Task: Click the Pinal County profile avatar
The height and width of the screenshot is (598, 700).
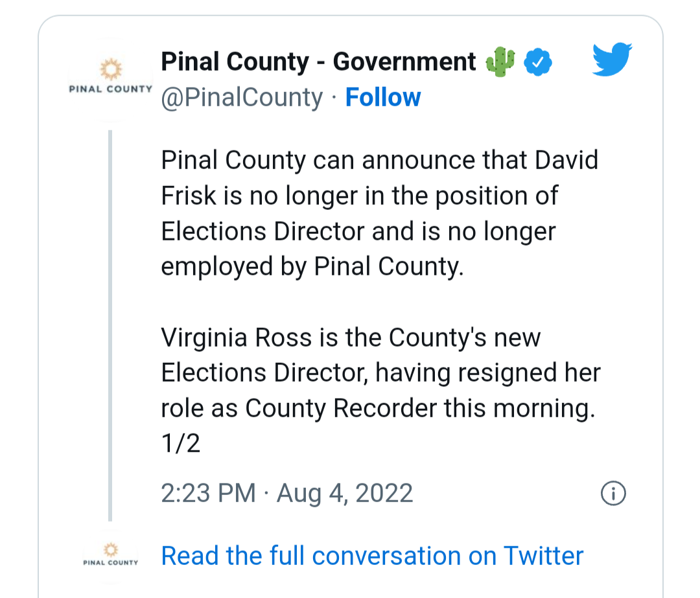Action: [111, 80]
